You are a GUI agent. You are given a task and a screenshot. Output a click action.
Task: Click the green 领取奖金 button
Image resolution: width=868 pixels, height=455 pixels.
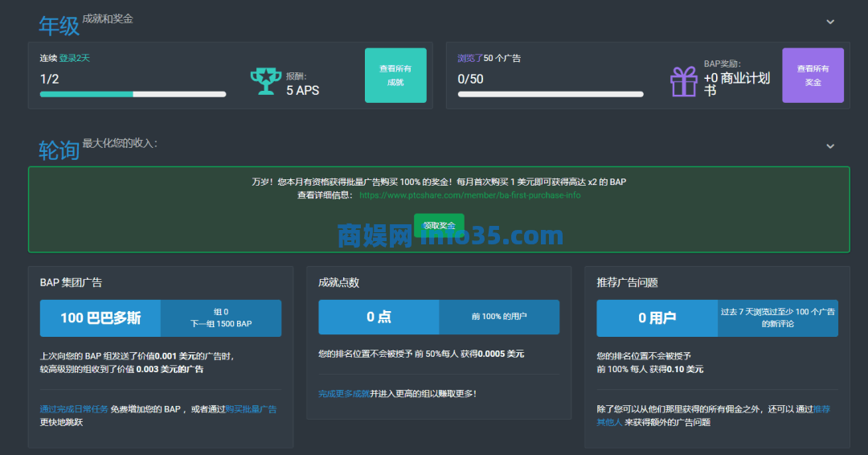(439, 225)
